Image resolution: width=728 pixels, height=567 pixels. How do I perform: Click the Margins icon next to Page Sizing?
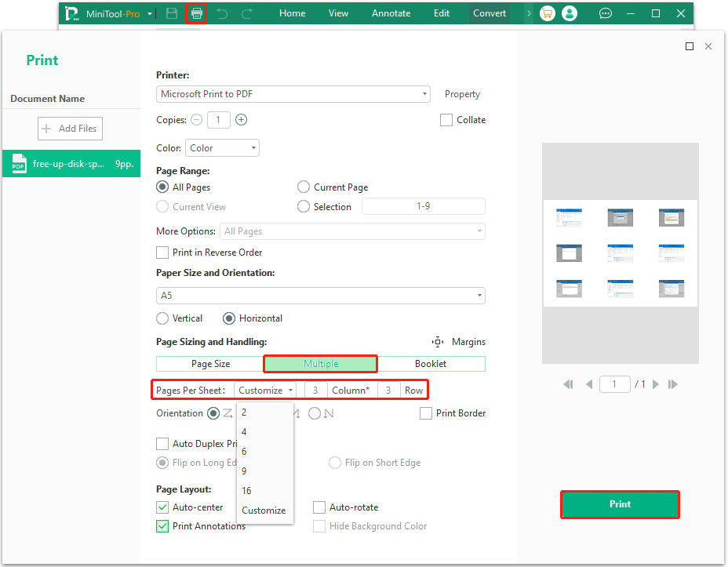(438, 341)
